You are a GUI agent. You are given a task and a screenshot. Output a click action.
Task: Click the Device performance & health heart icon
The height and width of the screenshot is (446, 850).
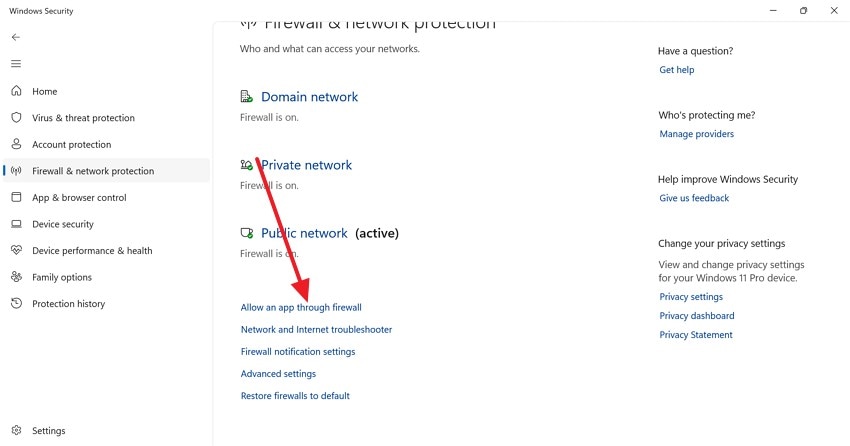coord(16,251)
